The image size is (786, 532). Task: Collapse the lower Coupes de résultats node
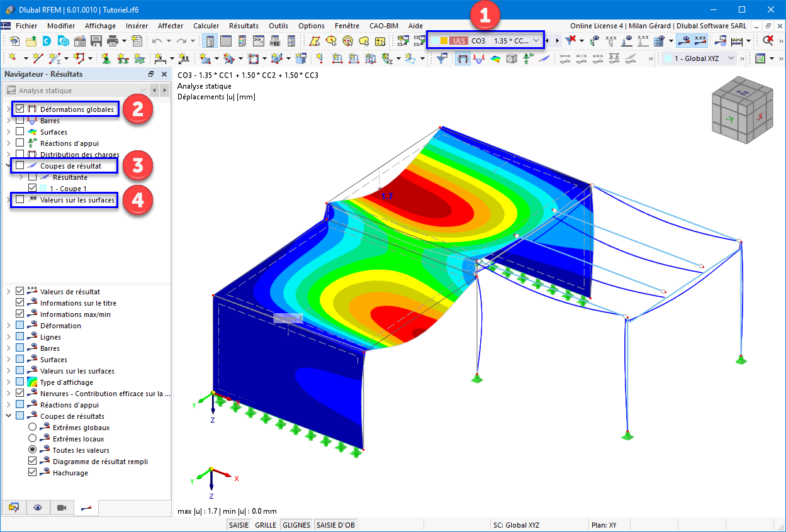tap(8, 416)
